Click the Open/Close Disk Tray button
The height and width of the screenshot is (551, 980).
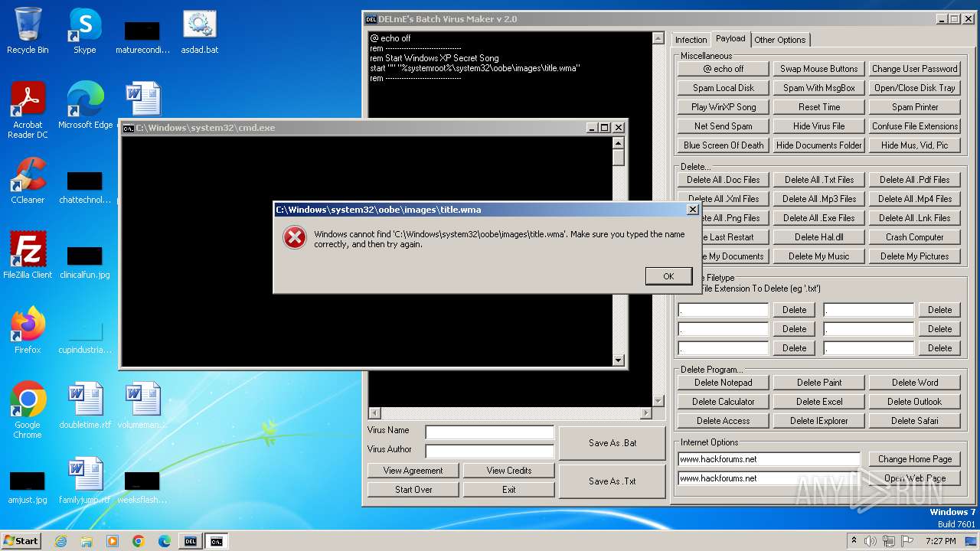[915, 88]
